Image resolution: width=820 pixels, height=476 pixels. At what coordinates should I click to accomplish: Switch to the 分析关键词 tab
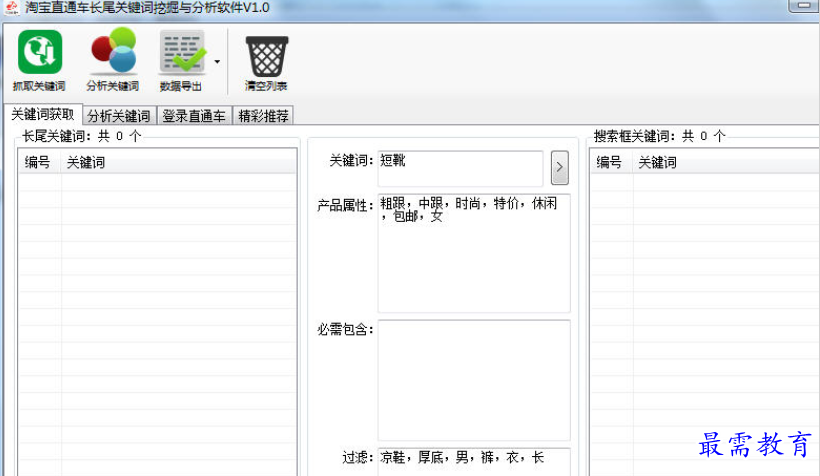tap(119, 116)
